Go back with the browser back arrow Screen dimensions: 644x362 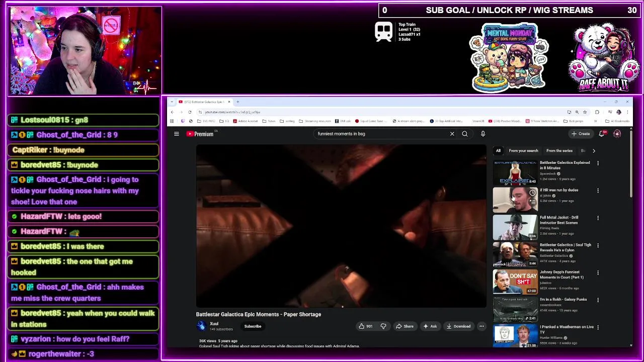[x=172, y=112]
